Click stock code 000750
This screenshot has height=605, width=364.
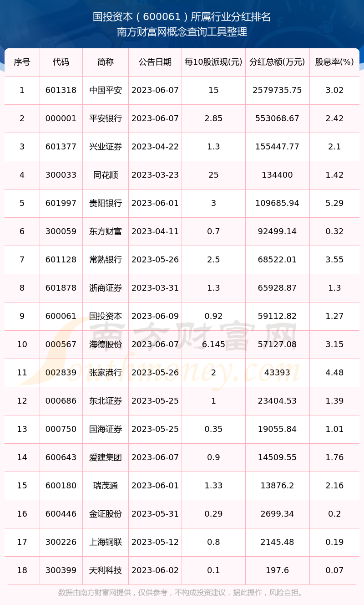click(x=61, y=429)
